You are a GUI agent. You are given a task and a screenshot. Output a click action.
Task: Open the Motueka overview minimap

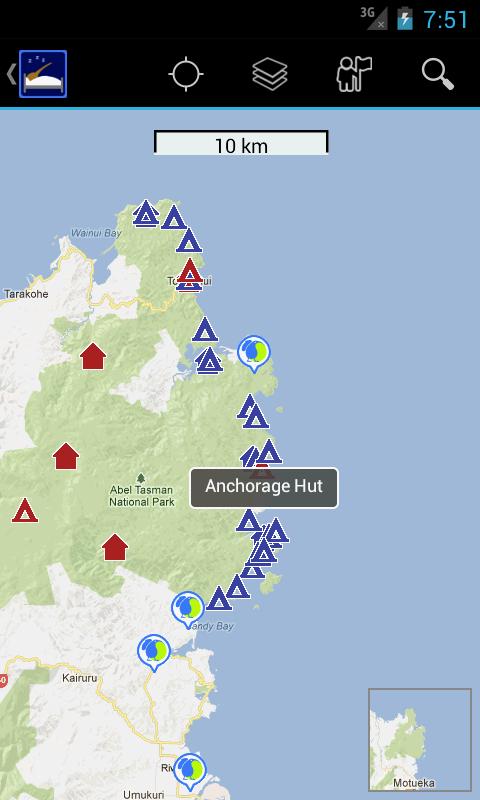[x=420, y=740]
